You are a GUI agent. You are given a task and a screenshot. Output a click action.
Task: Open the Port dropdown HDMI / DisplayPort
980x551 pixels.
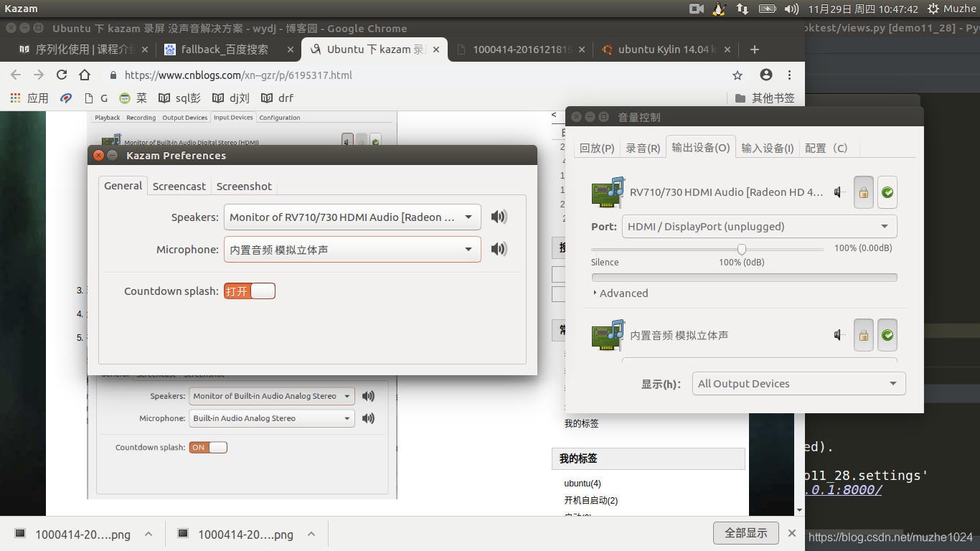pos(759,227)
